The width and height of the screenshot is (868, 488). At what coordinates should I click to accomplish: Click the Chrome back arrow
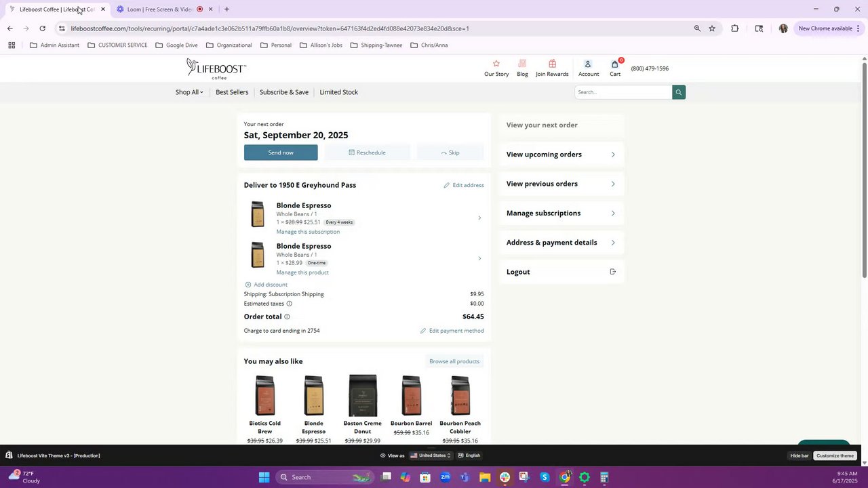9,28
